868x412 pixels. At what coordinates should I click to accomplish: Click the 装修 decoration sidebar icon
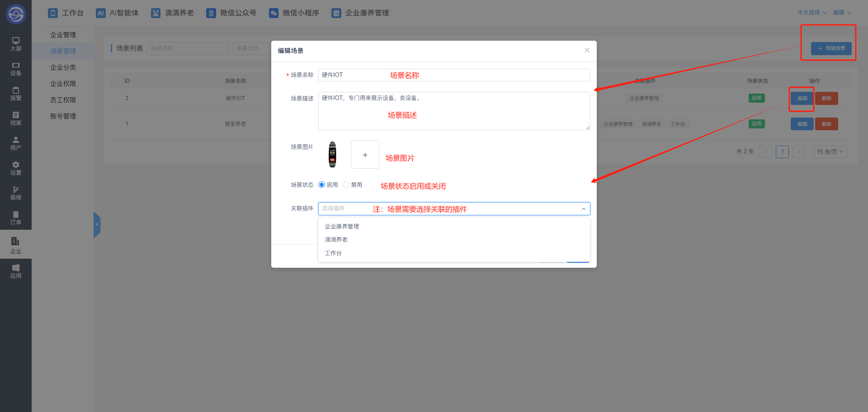point(16,193)
